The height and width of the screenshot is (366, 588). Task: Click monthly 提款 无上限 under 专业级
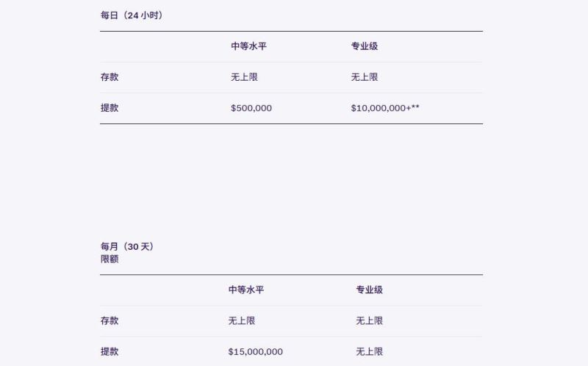(x=370, y=352)
